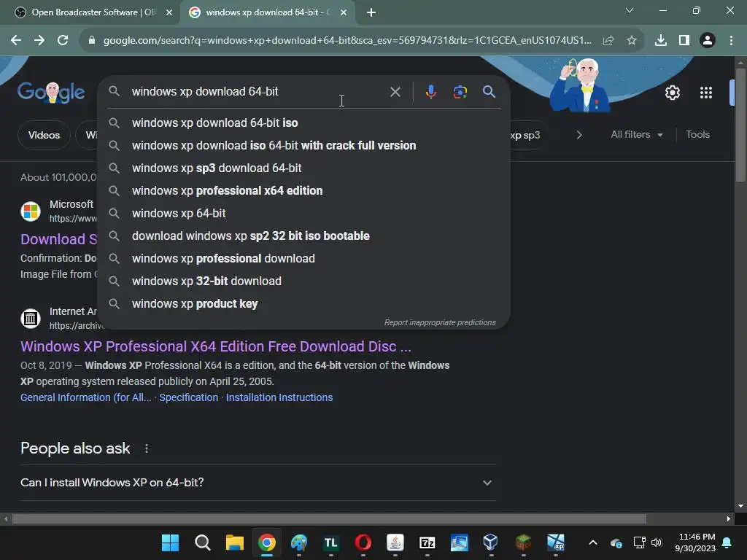Screen dimensions: 747x560
Task: Open clock showing 11:46 PM
Action: pyautogui.click(x=695, y=542)
